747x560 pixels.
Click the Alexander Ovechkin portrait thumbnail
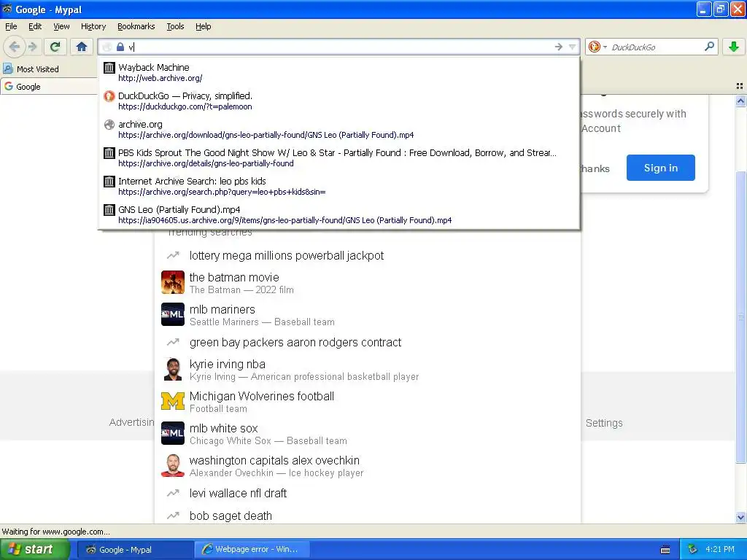point(172,465)
